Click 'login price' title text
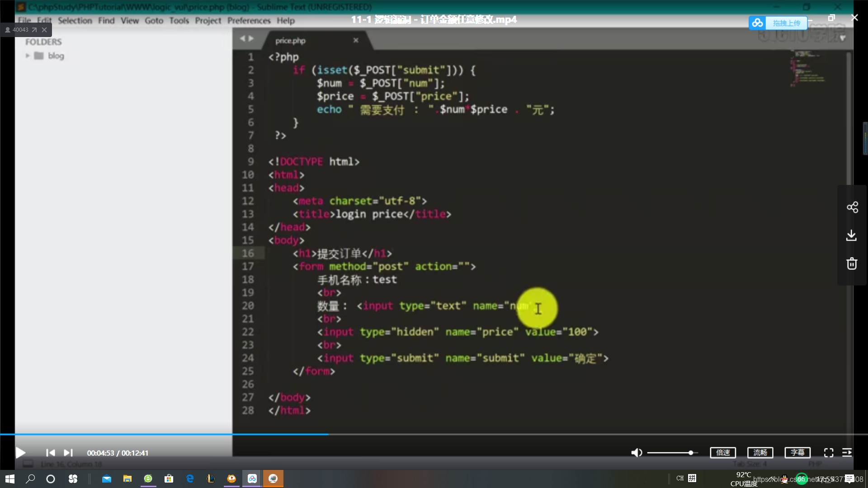868x488 pixels. [x=369, y=214]
